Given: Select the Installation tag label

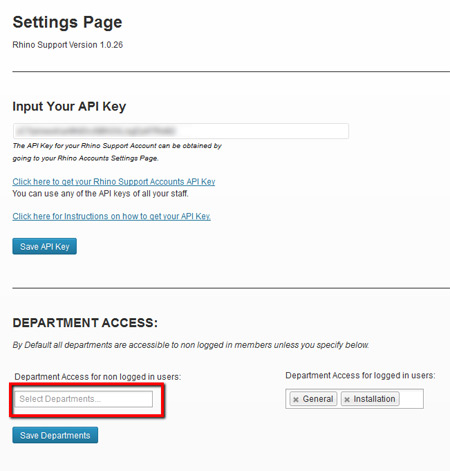Looking at the screenshot, I should click(x=374, y=399).
